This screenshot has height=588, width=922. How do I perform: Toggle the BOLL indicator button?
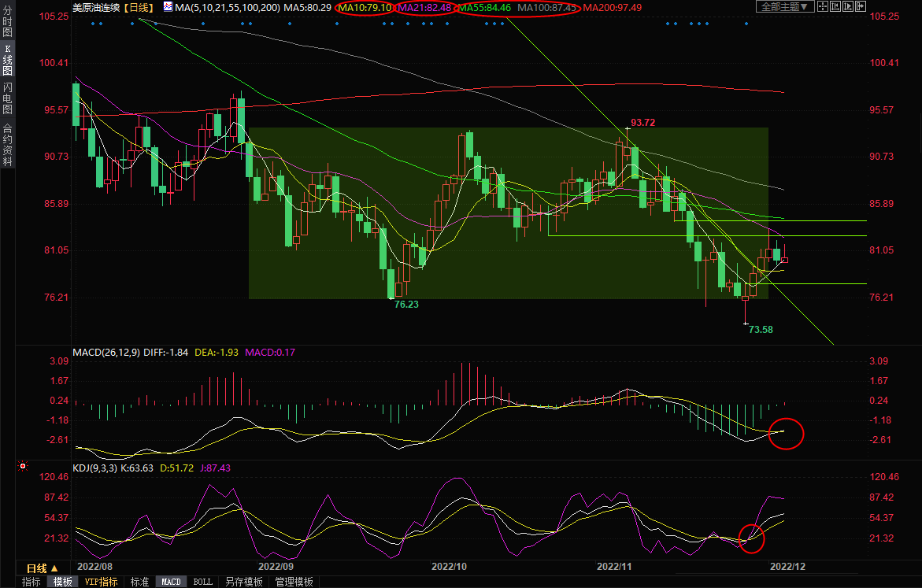coord(202,582)
